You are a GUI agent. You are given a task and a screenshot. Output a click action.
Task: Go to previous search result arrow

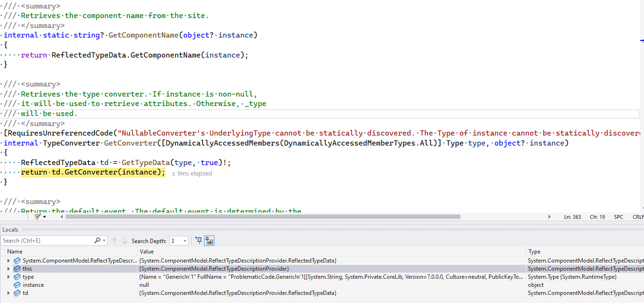coord(115,241)
